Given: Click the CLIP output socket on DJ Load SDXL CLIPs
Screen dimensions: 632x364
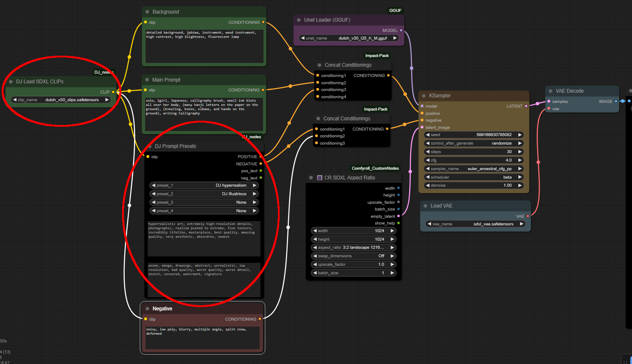Looking at the screenshot, I should tap(113, 92).
